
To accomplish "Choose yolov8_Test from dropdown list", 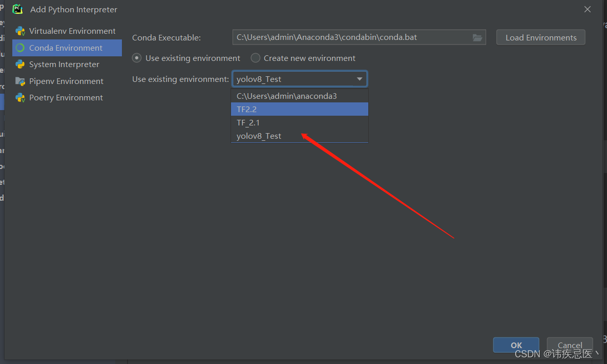I will pos(300,136).
